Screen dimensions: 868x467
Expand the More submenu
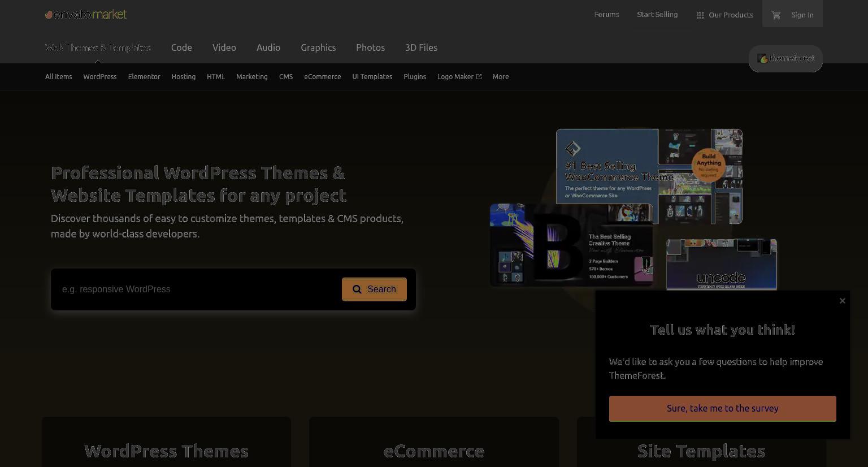point(501,77)
